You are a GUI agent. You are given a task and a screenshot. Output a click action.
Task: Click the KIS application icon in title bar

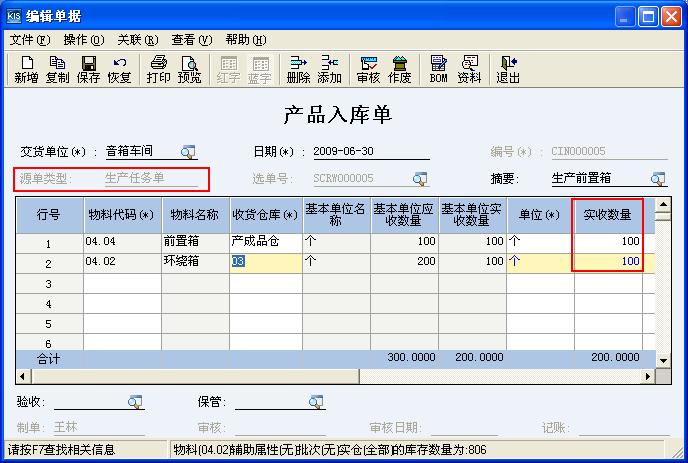tap(14, 16)
